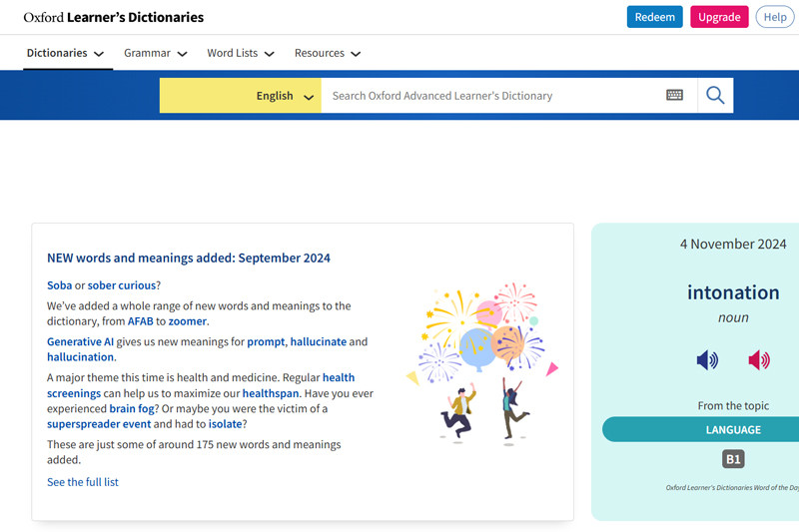Open the on-screen keyboard icon in search bar
This screenshot has width=799, height=532.
tap(674, 95)
